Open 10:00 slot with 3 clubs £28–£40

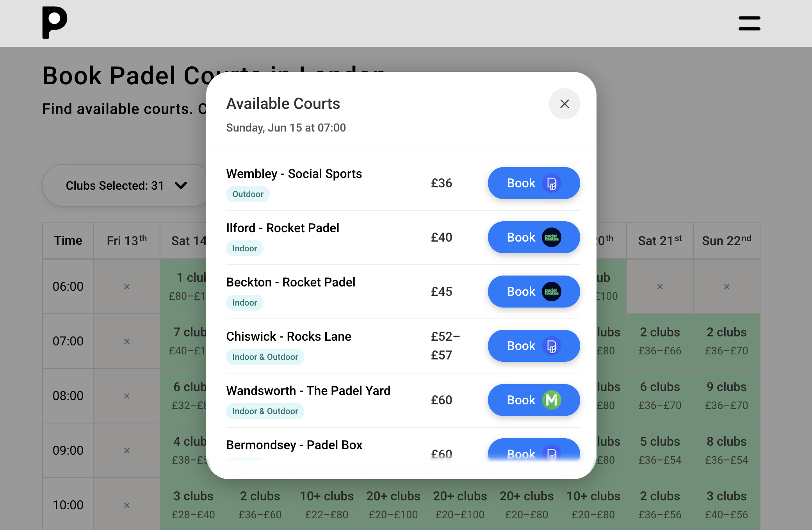tap(193, 505)
